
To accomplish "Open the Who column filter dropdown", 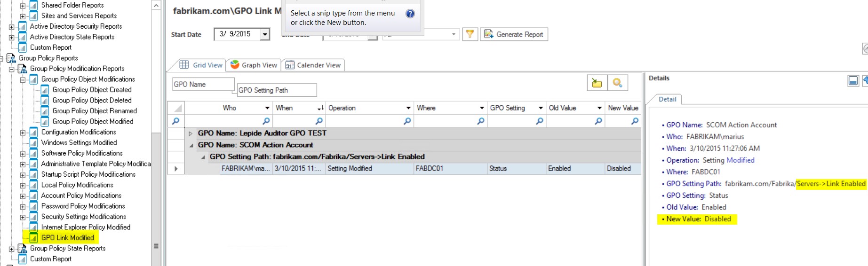I will pyautogui.click(x=267, y=108).
